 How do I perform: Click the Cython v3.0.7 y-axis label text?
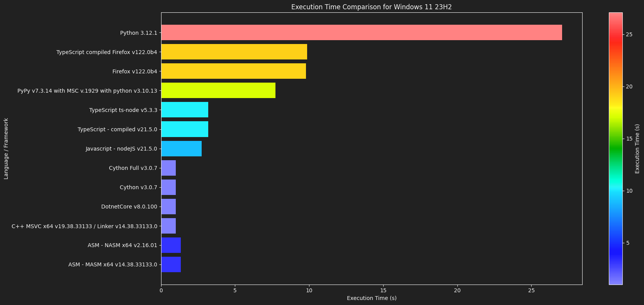click(138, 187)
